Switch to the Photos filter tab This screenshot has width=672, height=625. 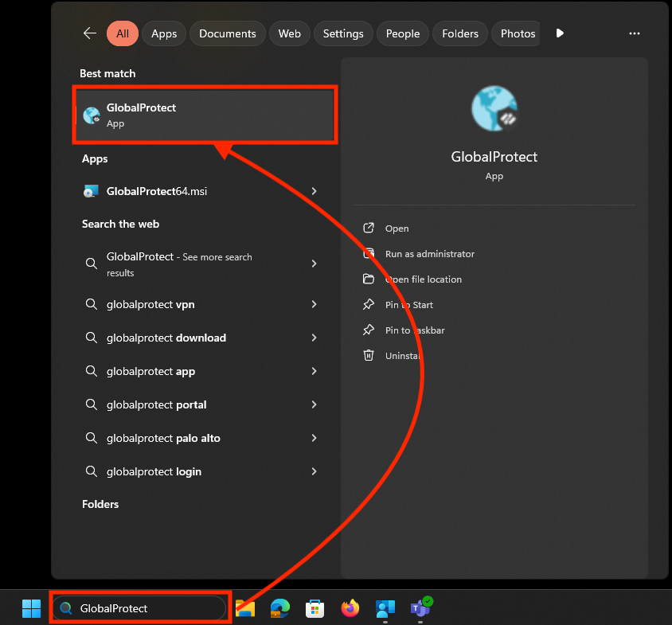click(x=518, y=33)
